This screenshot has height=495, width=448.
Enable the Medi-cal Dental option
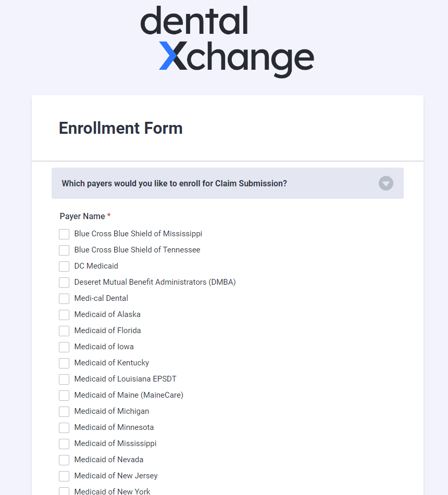64,299
